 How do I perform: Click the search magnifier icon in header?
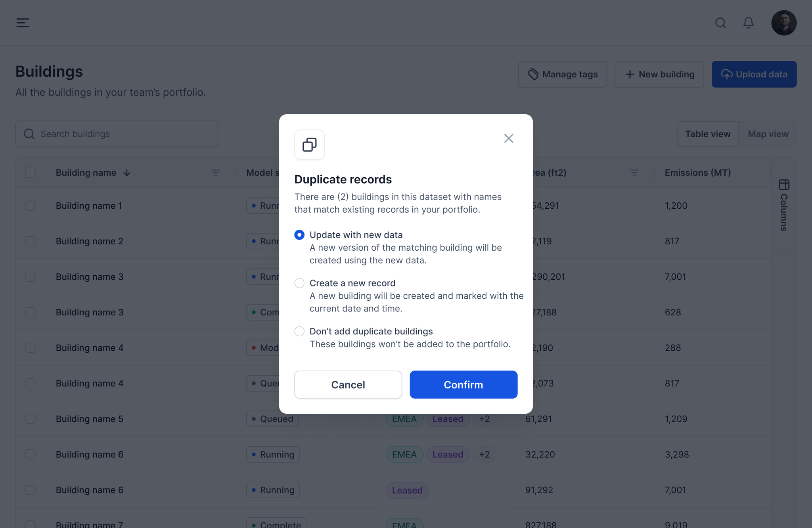point(720,23)
